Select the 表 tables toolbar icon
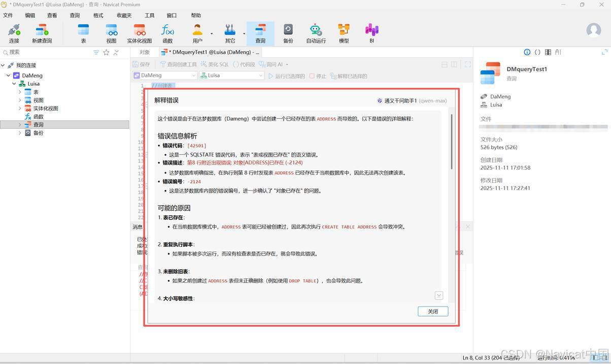Image resolution: width=611 pixels, height=364 pixels. coord(83,33)
